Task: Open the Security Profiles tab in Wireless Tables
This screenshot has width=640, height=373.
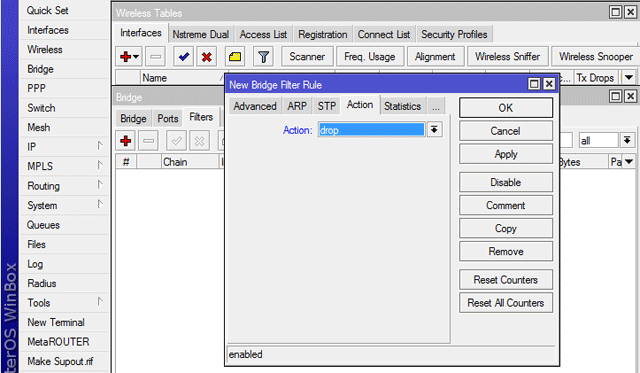Action: [454, 34]
